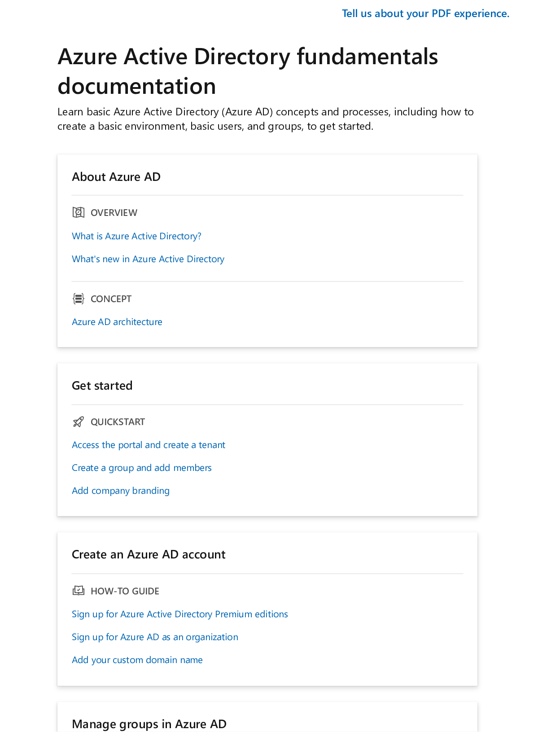This screenshot has height=756, width=534.
Task: Open Access the portal and create tenant
Action: [149, 445]
